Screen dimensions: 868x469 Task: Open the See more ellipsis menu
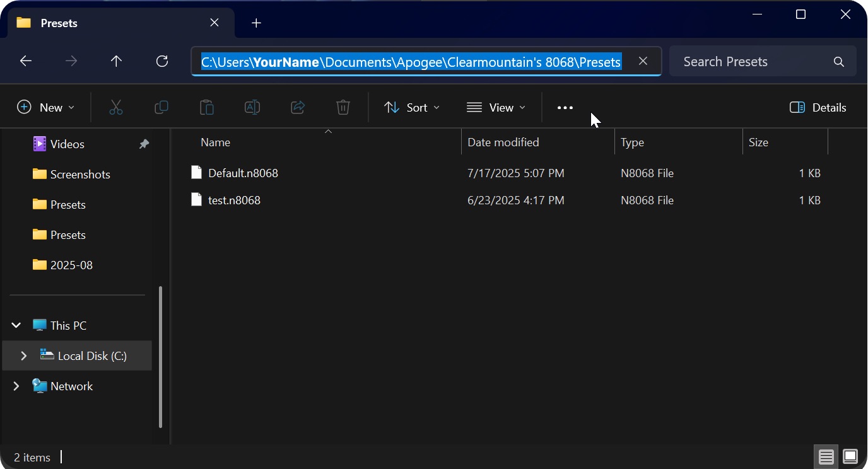[565, 108]
